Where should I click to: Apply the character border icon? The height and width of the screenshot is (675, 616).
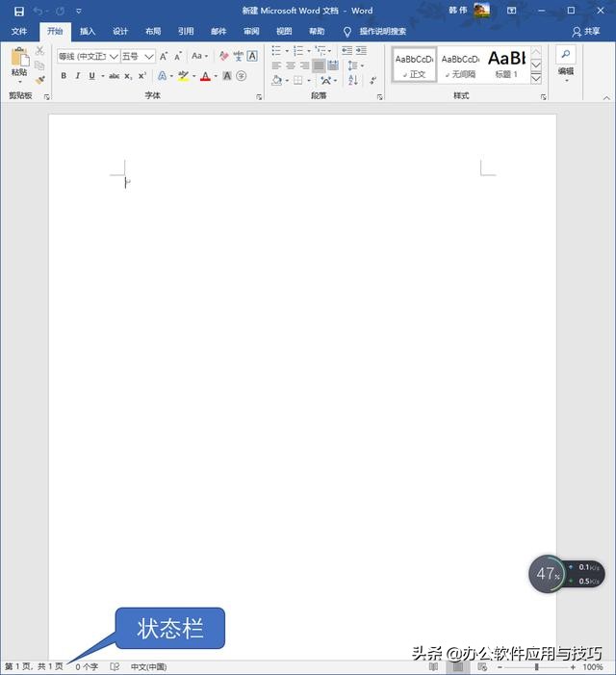pyautogui.click(x=252, y=56)
